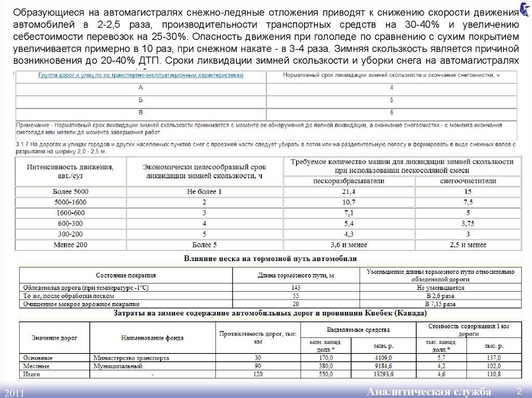Click the 'снегоочистители' column header
The width and height of the screenshot is (532, 398).
468,181
